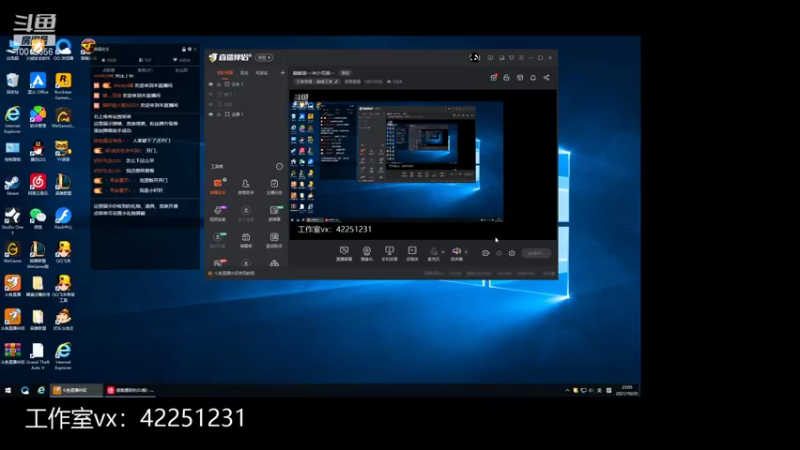The width and height of the screenshot is (800, 450).
Task: Open the WeChat desktop shortcut
Action: coord(38,218)
